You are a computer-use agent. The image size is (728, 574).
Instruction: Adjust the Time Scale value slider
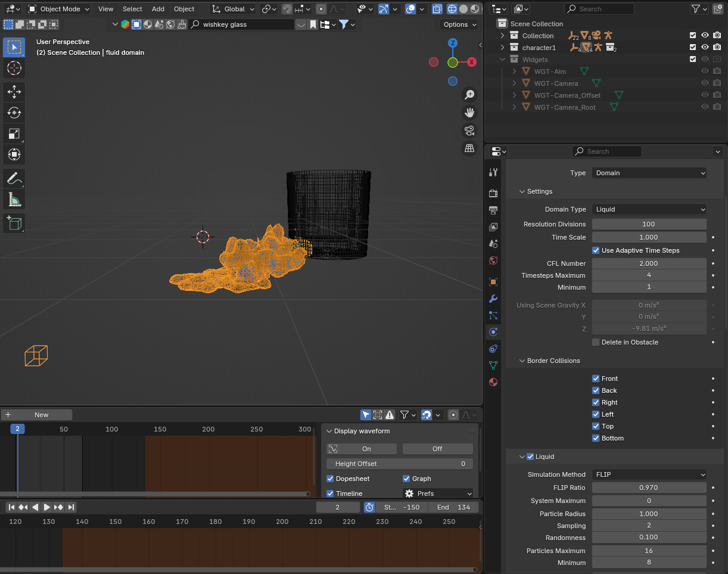[649, 237]
